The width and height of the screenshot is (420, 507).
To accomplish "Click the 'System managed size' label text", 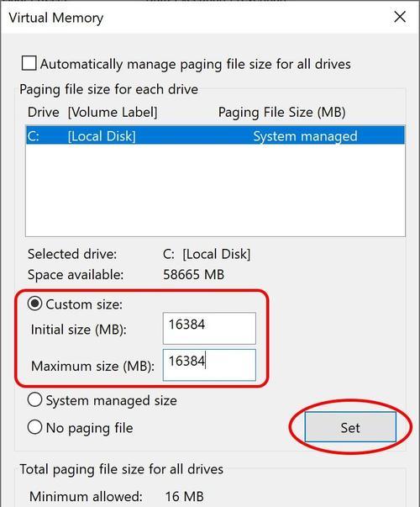I will coord(111,400).
